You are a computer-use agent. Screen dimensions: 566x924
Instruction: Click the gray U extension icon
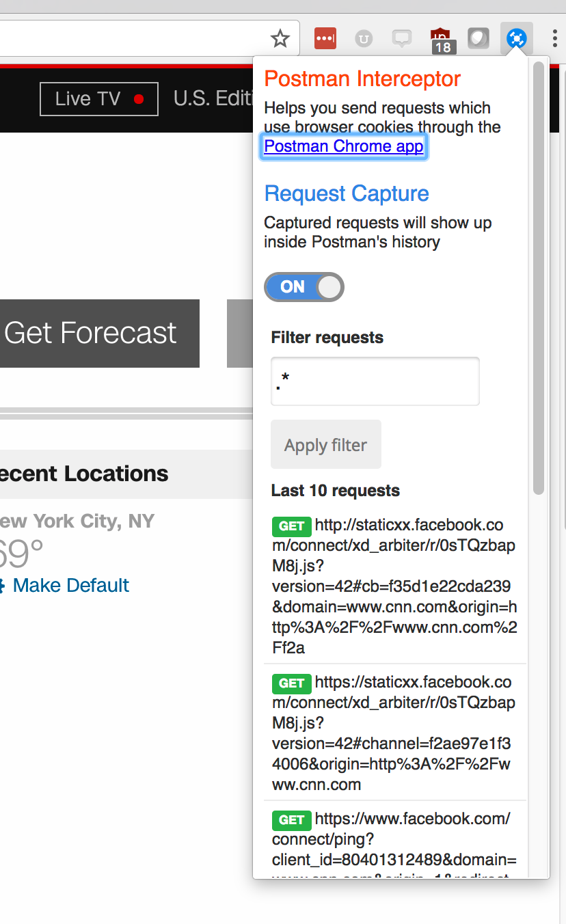point(364,39)
